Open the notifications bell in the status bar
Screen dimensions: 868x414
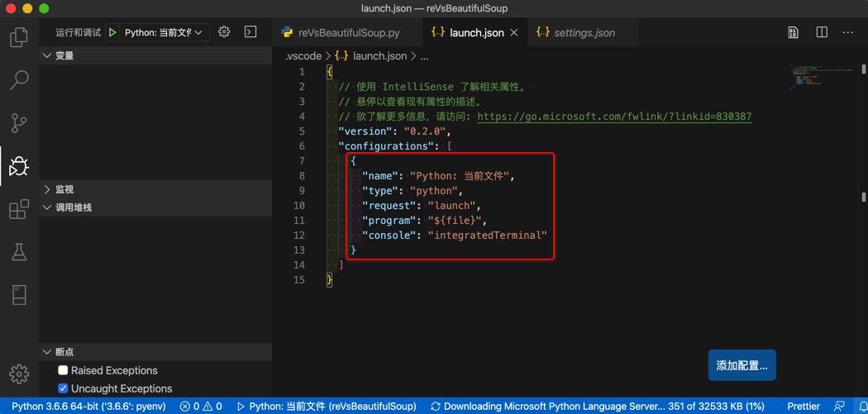[x=862, y=407]
